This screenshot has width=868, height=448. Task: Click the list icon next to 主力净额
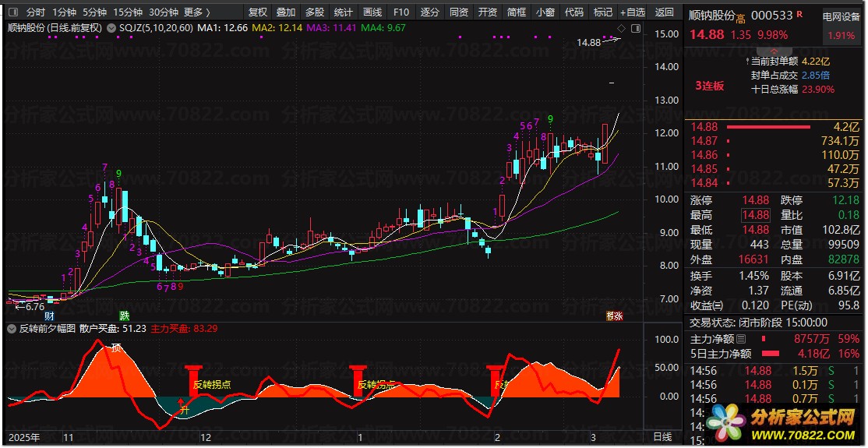tap(741, 339)
